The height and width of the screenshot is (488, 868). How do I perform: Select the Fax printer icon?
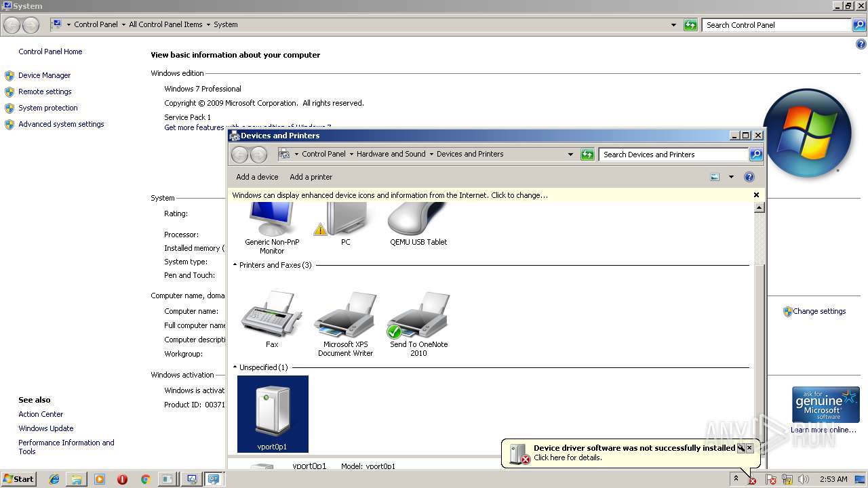272,320
